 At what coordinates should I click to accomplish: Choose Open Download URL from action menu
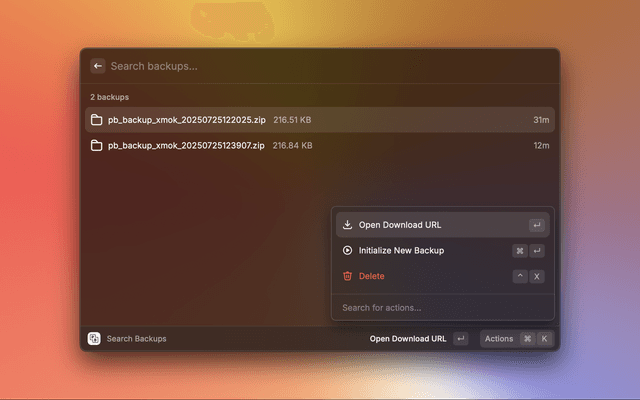[x=400, y=225]
